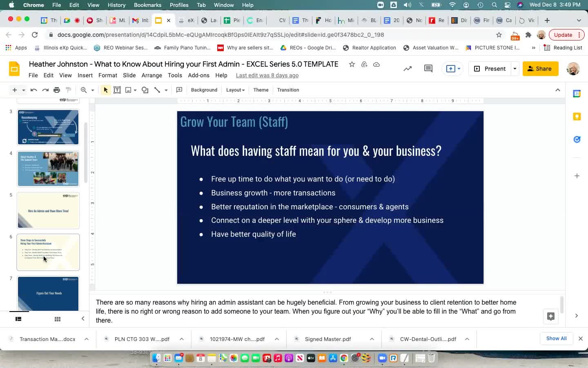Expand options for Transaction Ma....docx download
The image size is (588, 368).
pyautogui.click(x=87, y=339)
